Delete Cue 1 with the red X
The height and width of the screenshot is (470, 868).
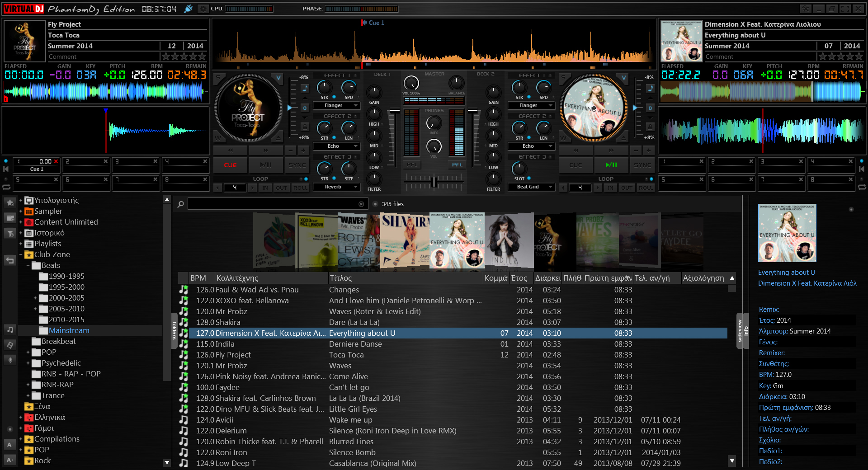(x=56, y=161)
